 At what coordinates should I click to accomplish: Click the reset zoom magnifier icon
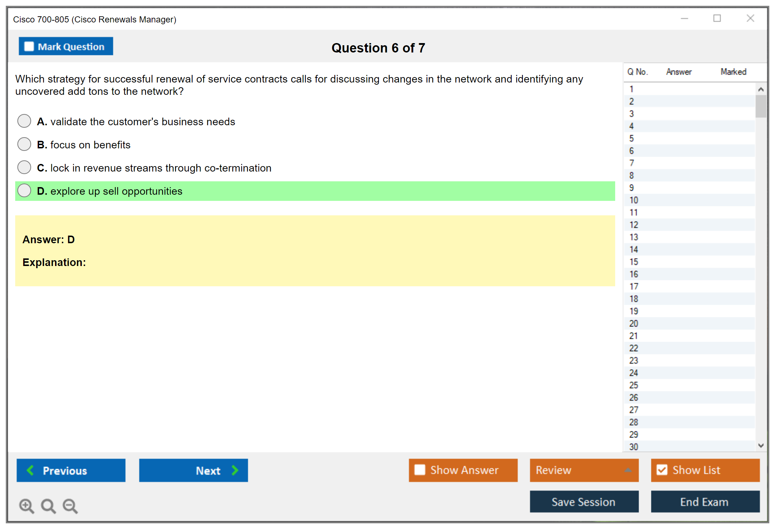[x=48, y=506]
